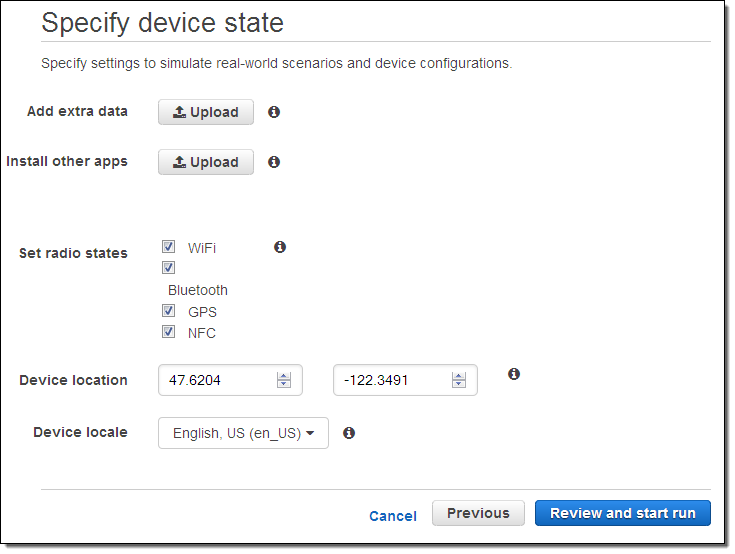Screen dimensions: 735x554
Task: Decrease latitude with the down stepper arrow
Action: coord(284,385)
